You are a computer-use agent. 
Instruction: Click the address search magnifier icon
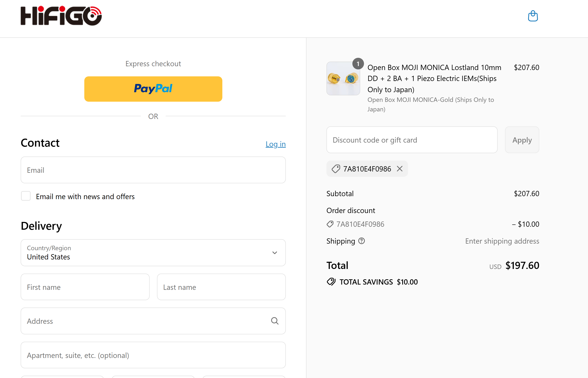[275, 321]
